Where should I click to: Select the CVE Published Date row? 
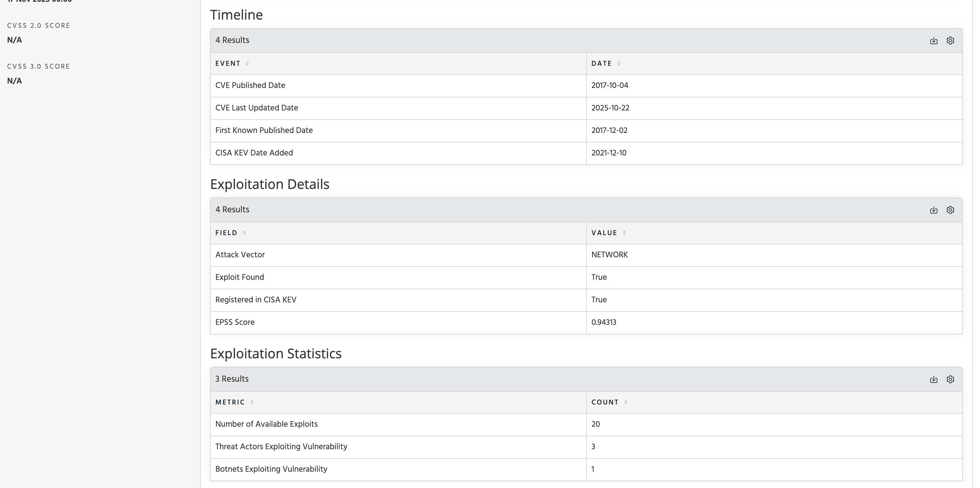pyautogui.click(x=250, y=86)
